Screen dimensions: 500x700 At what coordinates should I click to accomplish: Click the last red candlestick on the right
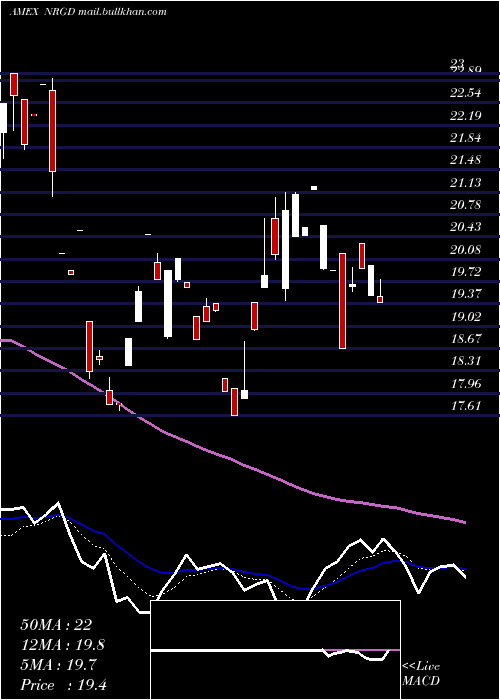pos(380,299)
